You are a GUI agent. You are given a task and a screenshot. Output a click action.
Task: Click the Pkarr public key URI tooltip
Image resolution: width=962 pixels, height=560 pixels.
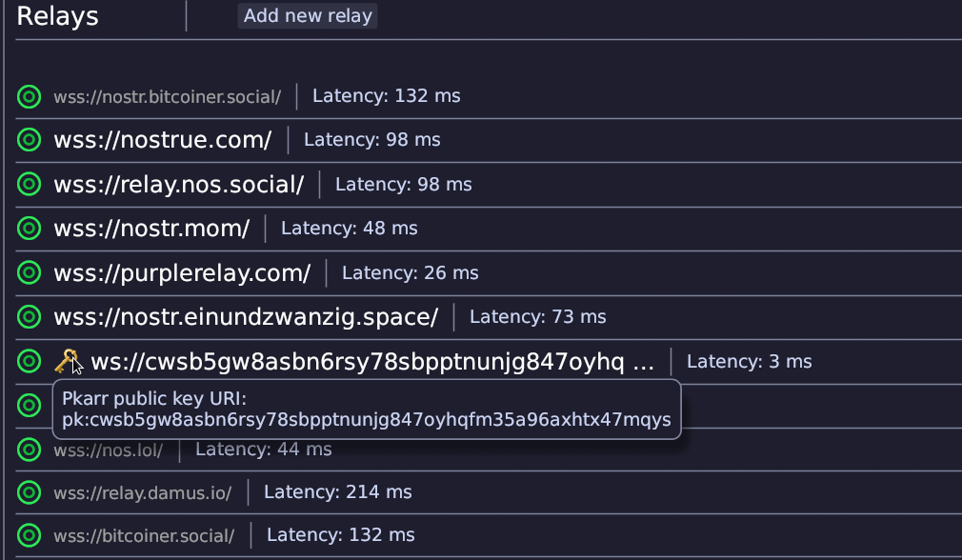pyautogui.click(x=367, y=410)
